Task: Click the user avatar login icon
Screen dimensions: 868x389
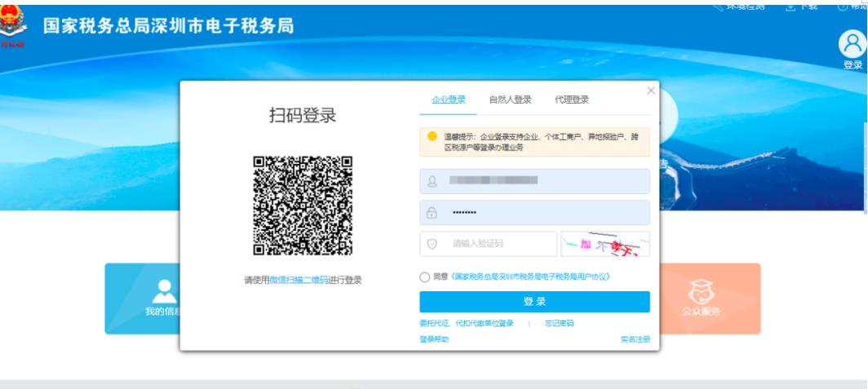Action: pos(852,45)
